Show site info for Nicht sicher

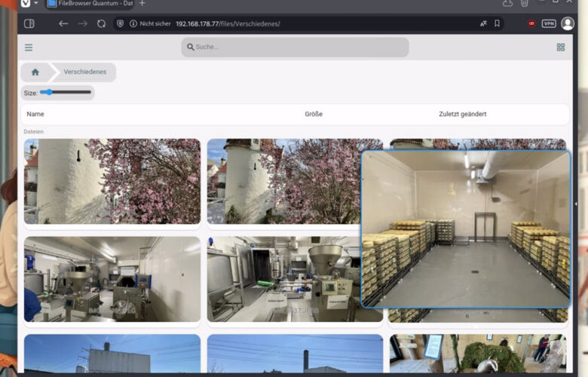click(x=150, y=23)
